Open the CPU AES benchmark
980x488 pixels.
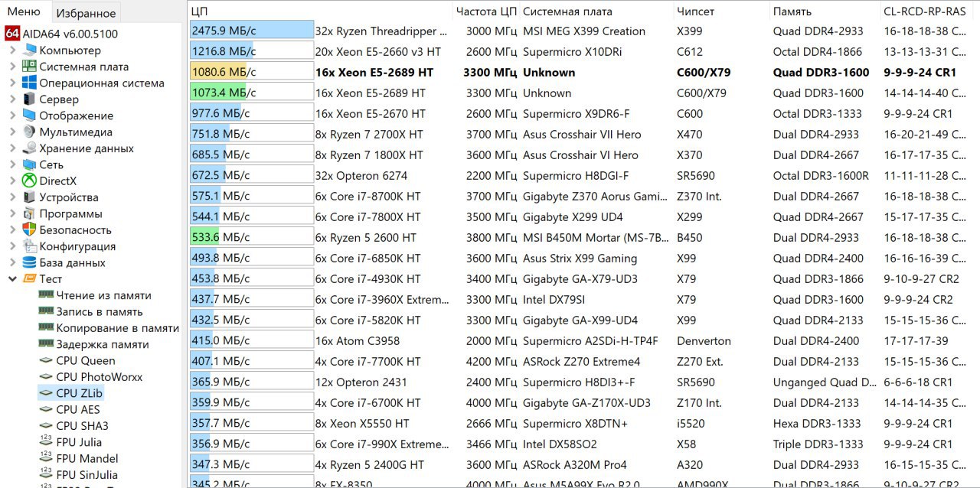tap(78, 409)
